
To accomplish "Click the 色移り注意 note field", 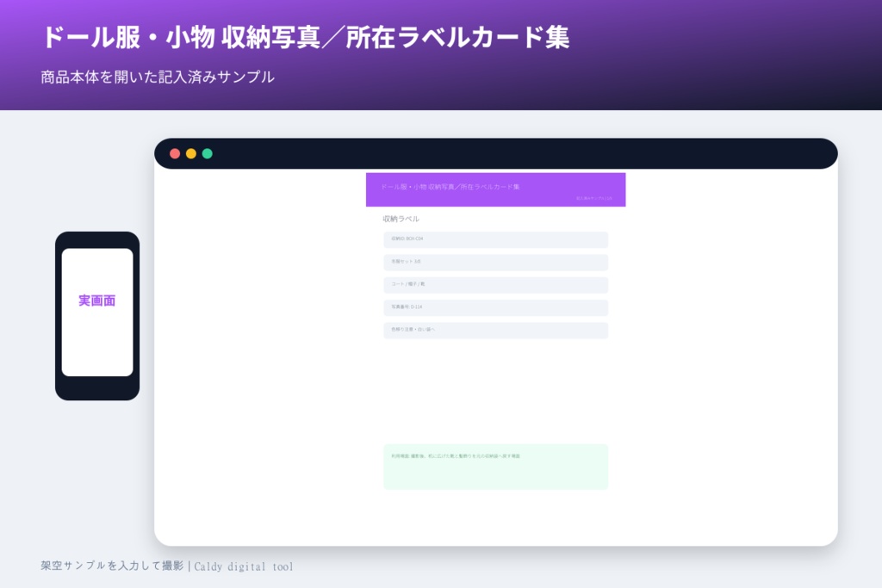I will [495, 330].
